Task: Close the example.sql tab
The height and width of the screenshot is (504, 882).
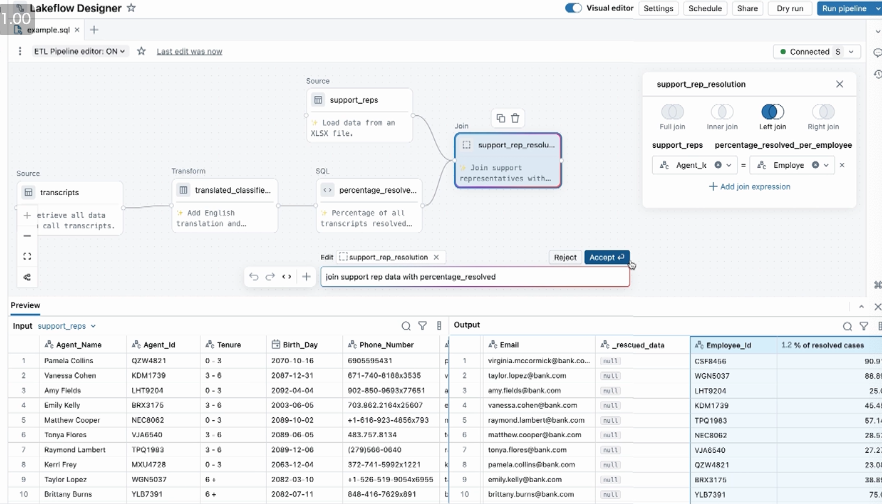Action: [x=77, y=30]
